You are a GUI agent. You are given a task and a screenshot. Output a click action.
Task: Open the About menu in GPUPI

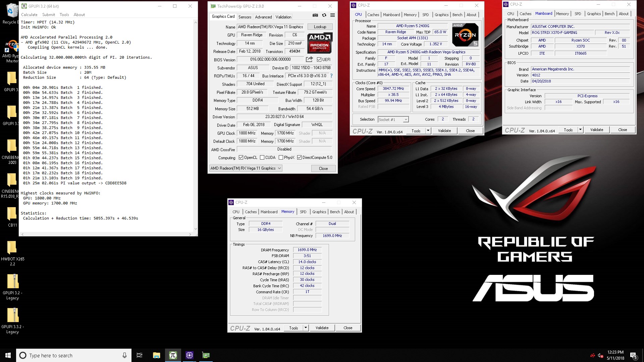tap(79, 15)
